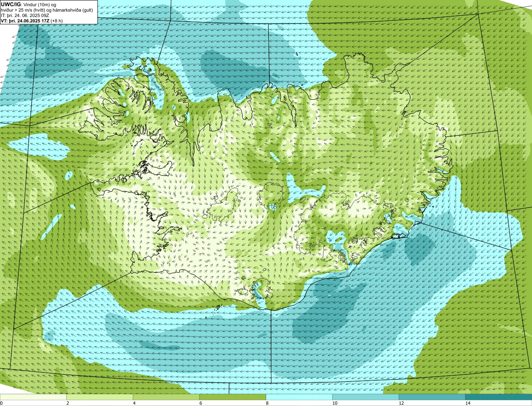Image resolution: width=532 pixels, height=406 pixels.
Task: Click the "UWC/IG: Vindur (10m) og" title line
Action: (29, 4)
